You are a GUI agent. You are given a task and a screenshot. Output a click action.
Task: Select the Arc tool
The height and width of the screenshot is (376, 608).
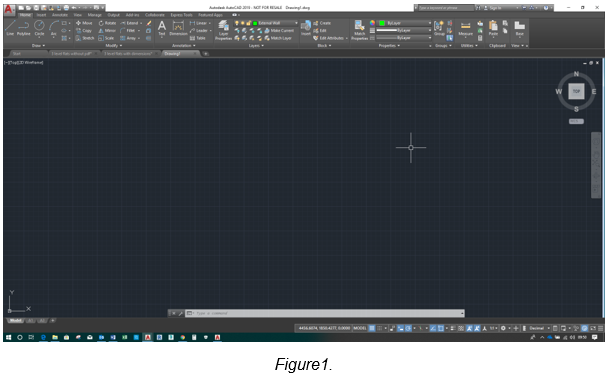coord(54,28)
